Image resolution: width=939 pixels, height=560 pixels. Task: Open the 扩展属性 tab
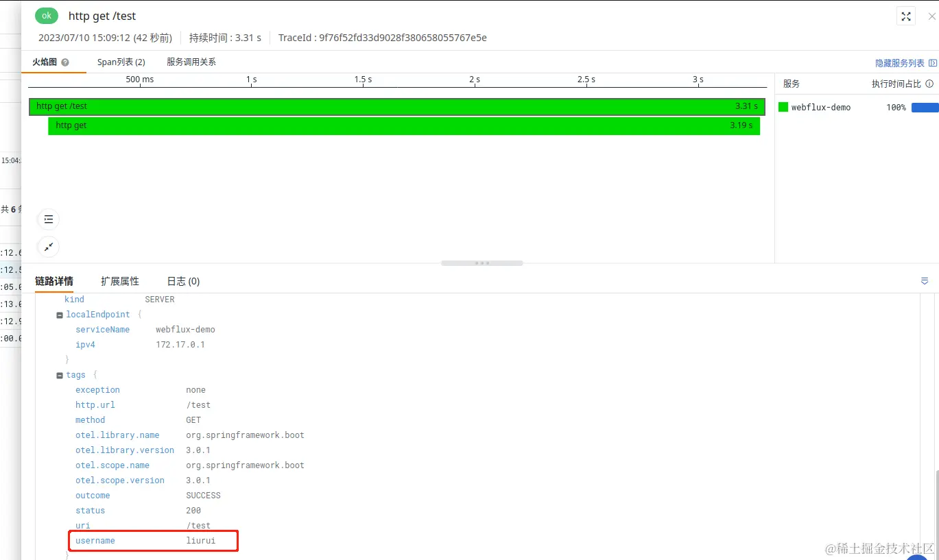[x=120, y=281]
